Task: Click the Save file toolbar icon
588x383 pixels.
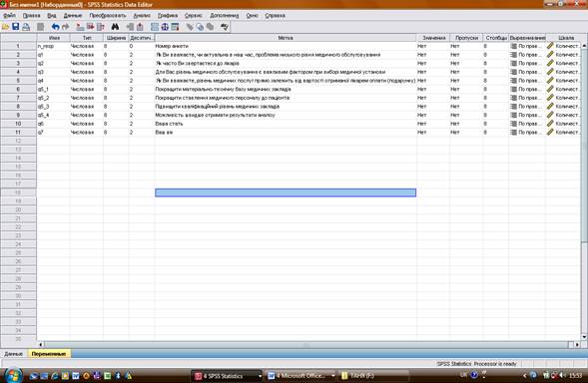Action: (15, 27)
